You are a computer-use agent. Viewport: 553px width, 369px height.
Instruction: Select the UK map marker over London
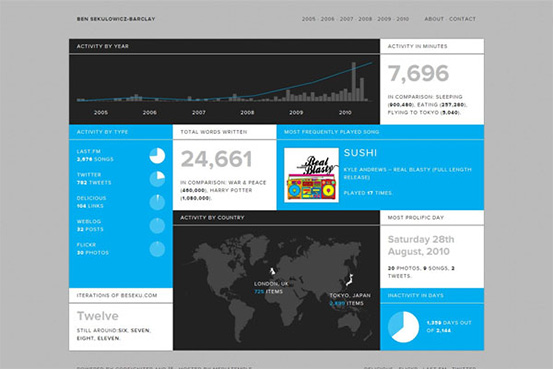(272, 272)
